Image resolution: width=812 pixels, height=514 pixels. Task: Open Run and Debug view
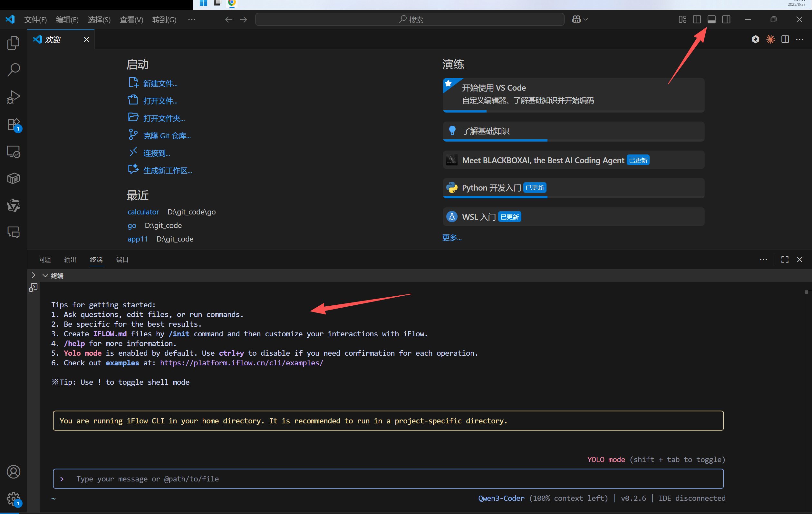point(14,97)
